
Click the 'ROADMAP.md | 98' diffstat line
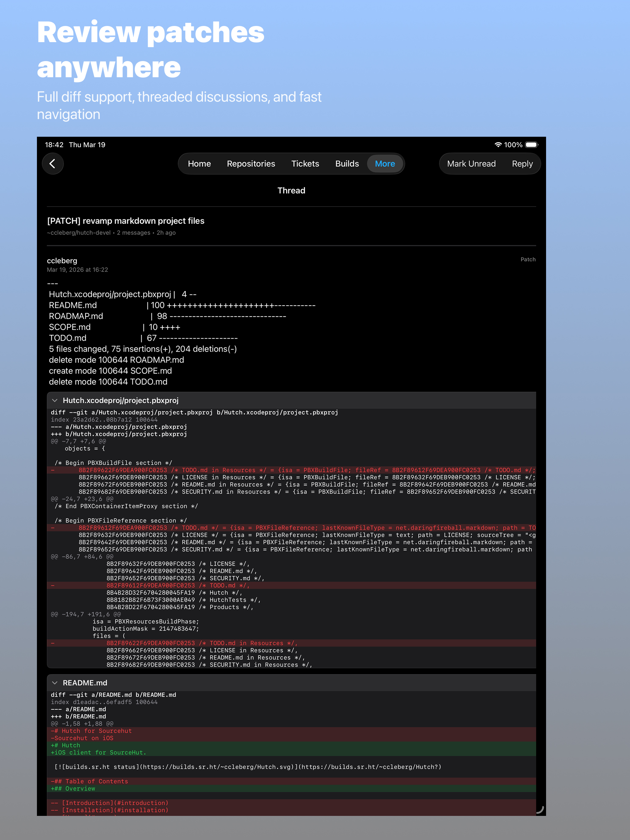tap(168, 316)
